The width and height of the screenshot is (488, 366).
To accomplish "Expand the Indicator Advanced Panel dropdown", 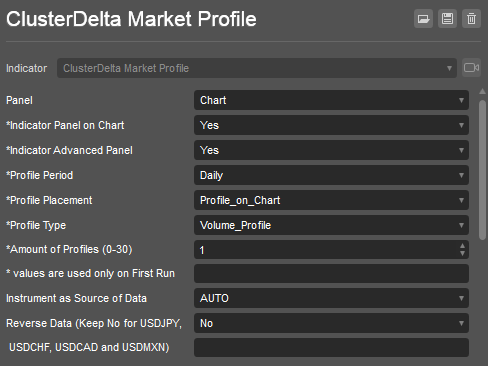I will click(331, 150).
